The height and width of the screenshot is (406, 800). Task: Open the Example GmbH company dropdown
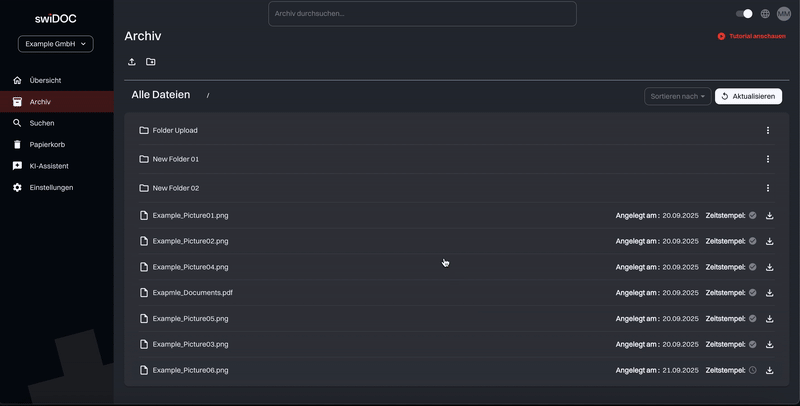tap(56, 44)
